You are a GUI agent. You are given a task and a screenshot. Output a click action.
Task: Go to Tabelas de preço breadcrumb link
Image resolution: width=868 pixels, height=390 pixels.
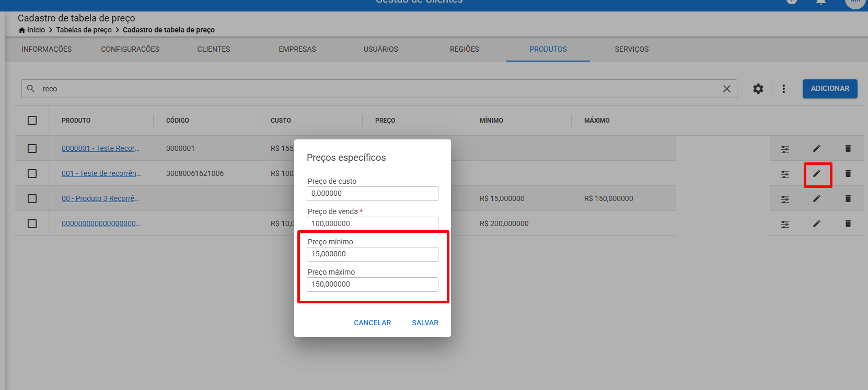tap(84, 30)
